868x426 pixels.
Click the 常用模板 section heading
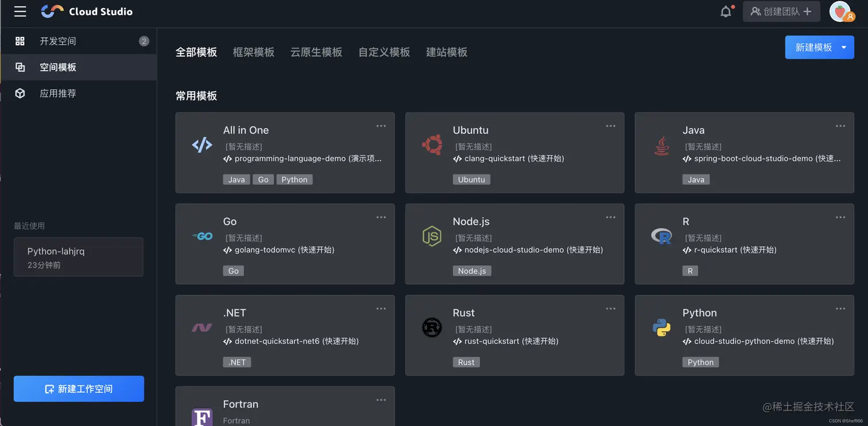[196, 96]
